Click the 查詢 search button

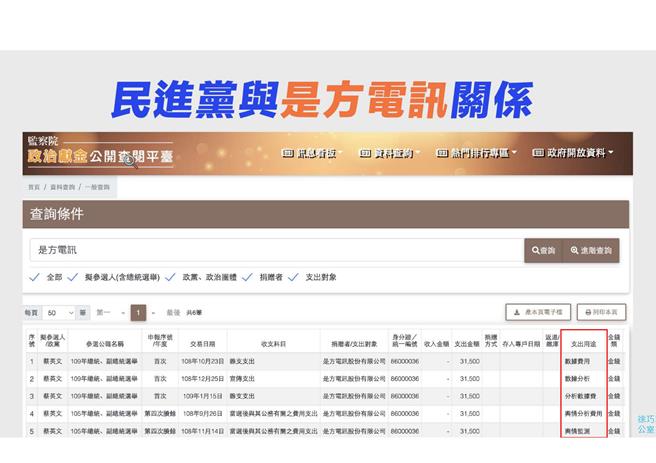[x=543, y=251]
